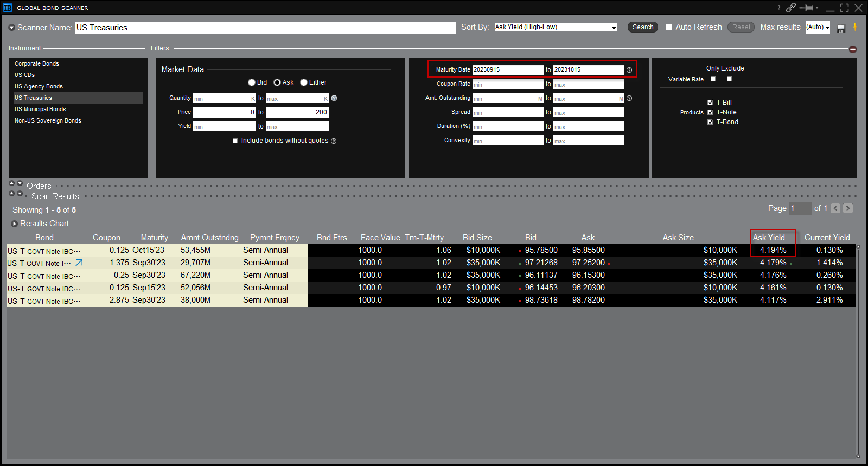Uncheck the T-Note product checkbox
Screen dimensions: 868x466
pos(710,112)
